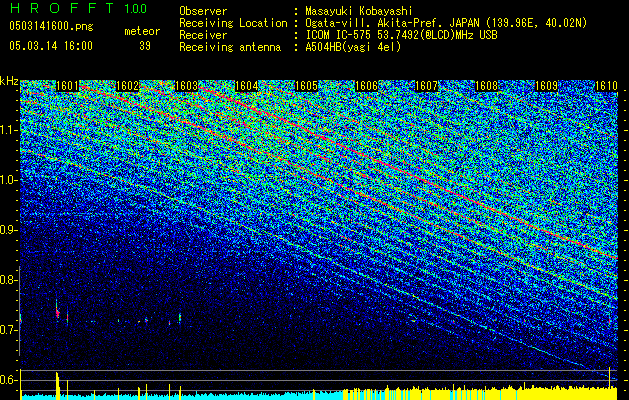This screenshot has width=629, height=400.
Task: Click the kHz axis unit label
Action: point(9,81)
